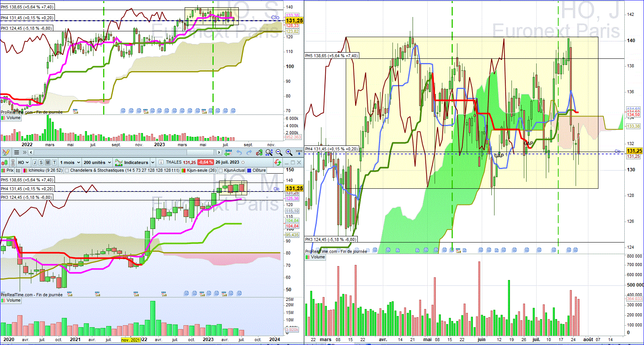Click the date '26 juil. 2023'
Screen dimensions: 644x345
(227, 162)
